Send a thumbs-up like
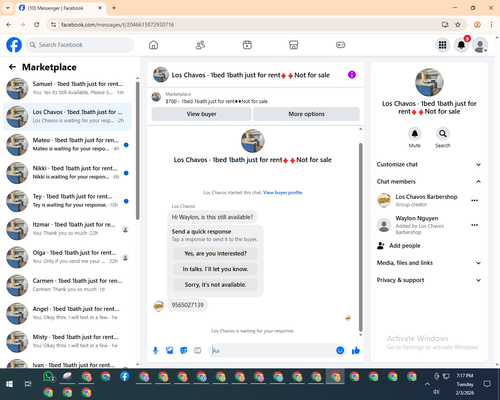The width and height of the screenshot is (500, 400). [x=356, y=350]
